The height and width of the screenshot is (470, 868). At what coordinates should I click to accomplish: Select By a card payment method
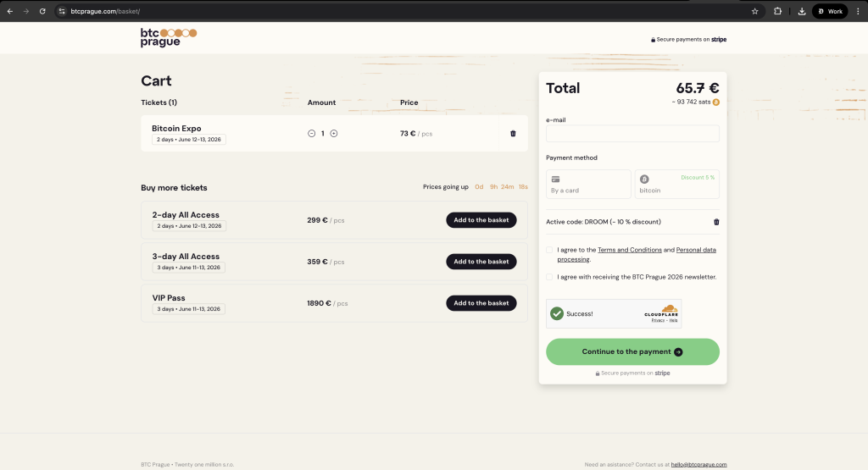588,184
